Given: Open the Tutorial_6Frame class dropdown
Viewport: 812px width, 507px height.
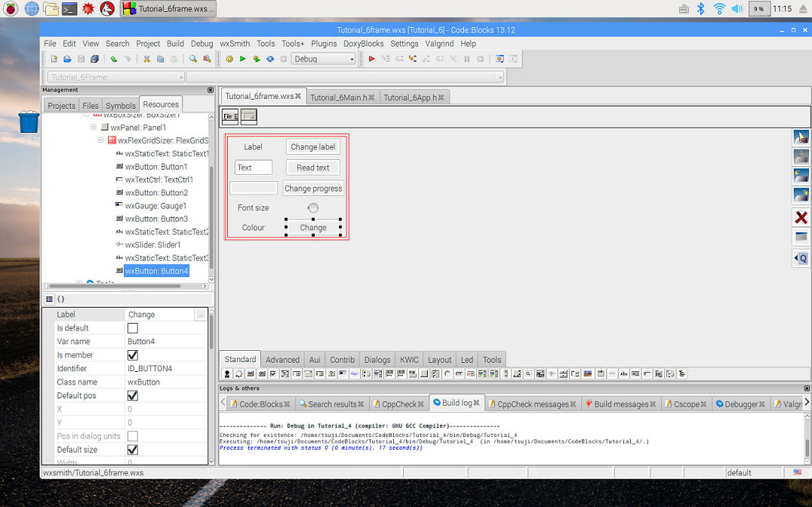Looking at the screenshot, I should coord(116,77).
